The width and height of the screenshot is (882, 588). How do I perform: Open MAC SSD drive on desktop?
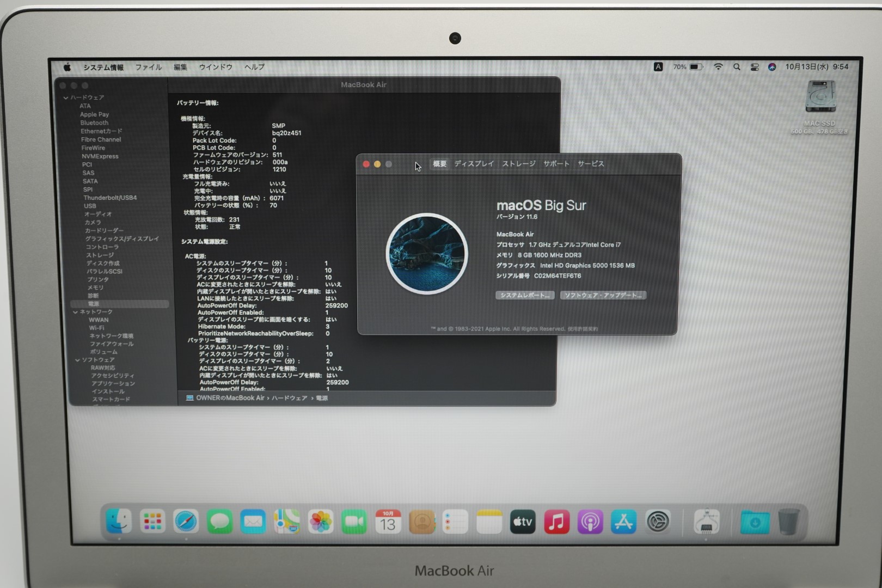tap(820, 97)
